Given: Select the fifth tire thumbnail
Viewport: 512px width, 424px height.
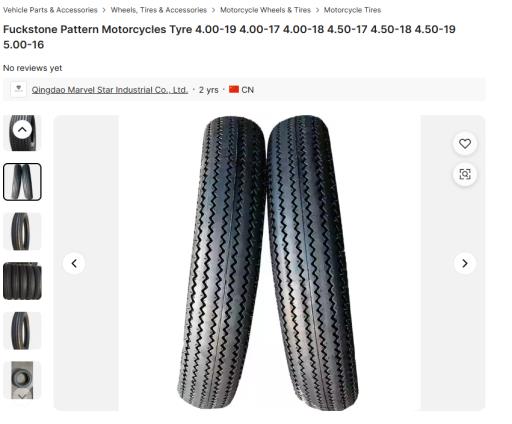Looking at the screenshot, I should [x=22, y=331].
